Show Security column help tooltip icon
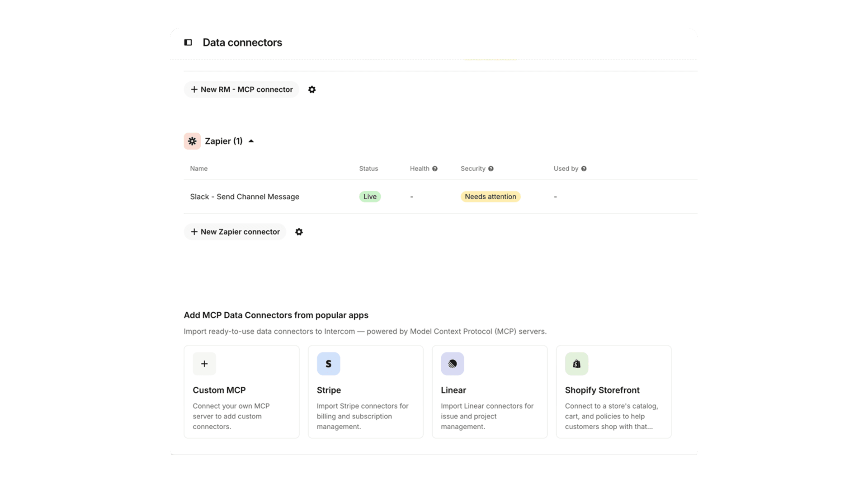Viewport: 868px width, 488px height. (x=491, y=169)
